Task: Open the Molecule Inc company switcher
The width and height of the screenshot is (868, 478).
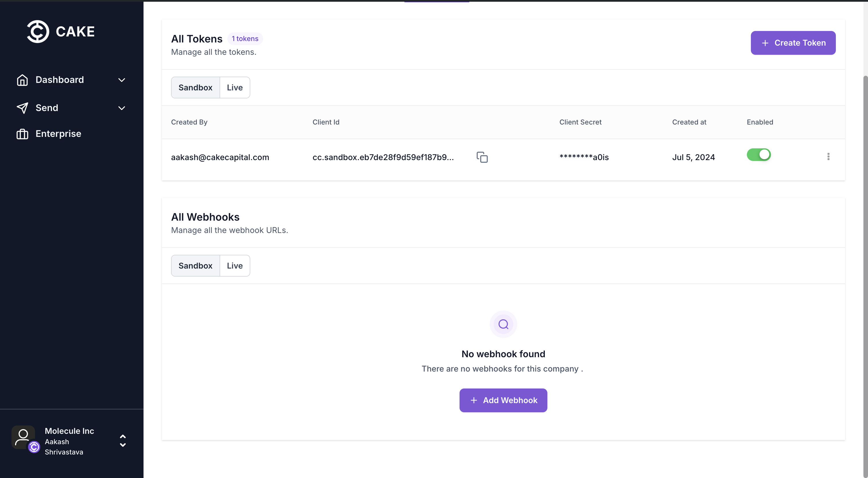Action: click(123, 441)
